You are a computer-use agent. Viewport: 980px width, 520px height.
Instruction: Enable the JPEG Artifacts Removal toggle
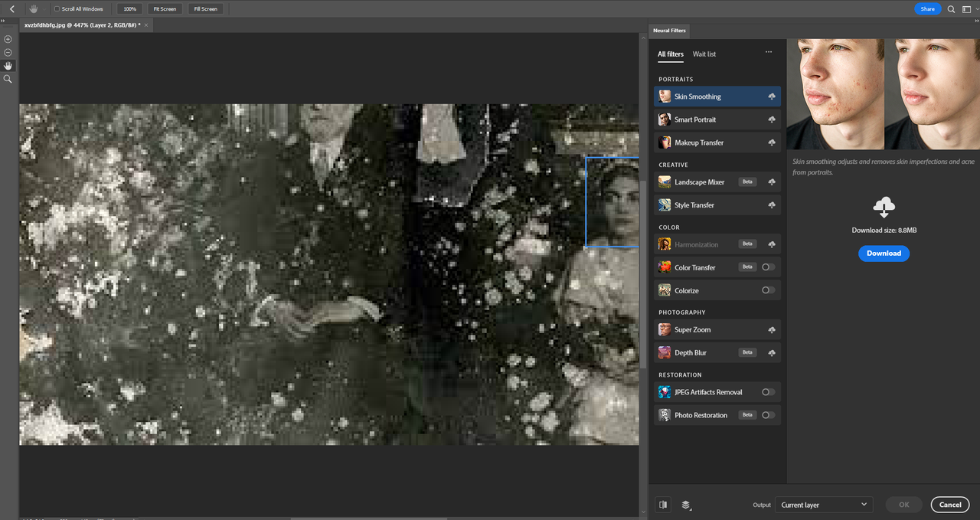click(768, 392)
